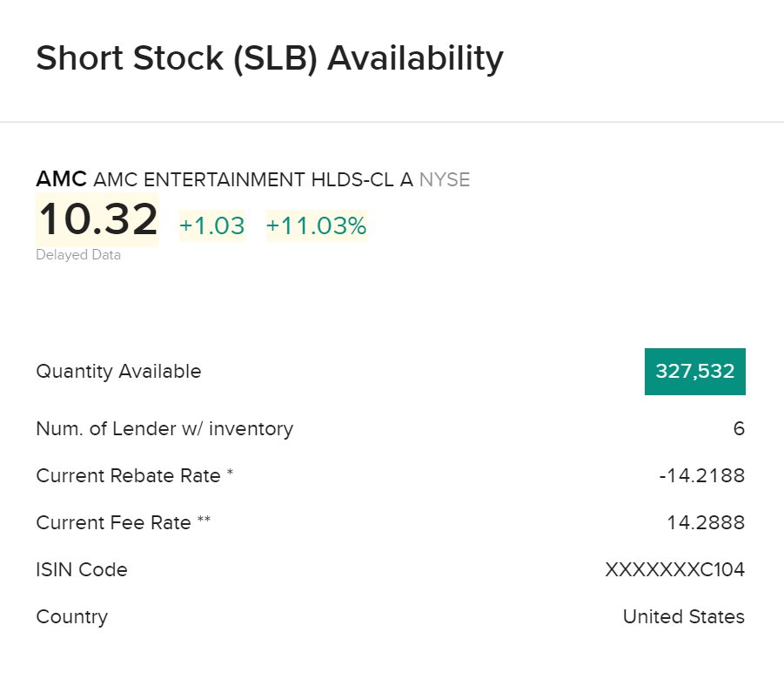Click the Country label
784x699 pixels.
tap(72, 617)
